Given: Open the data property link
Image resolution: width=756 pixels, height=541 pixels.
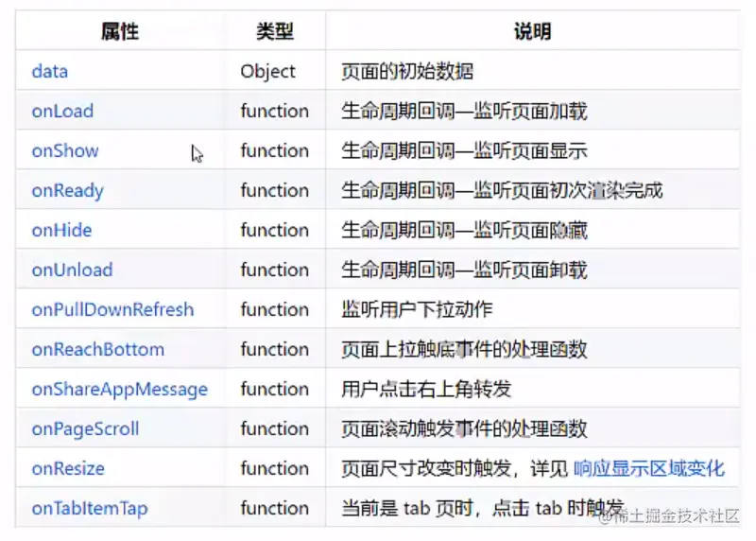Looking at the screenshot, I should coord(50,72).
